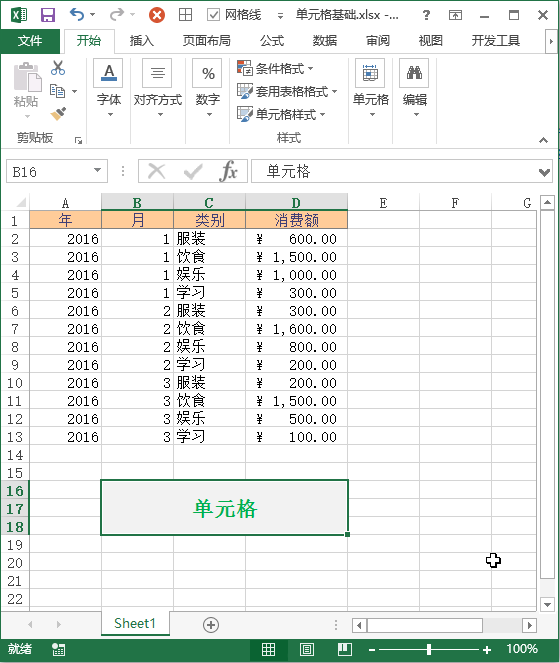This screenshot has width=560, height=663.
Task: Click the scissors cut icon
Action: tap(58, 68)
